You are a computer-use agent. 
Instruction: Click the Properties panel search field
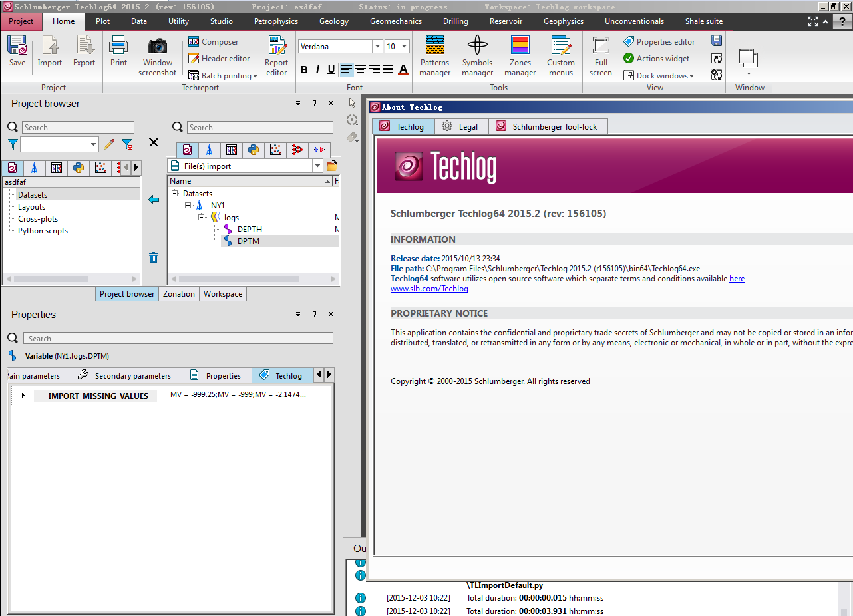click(x=178, y=339)
